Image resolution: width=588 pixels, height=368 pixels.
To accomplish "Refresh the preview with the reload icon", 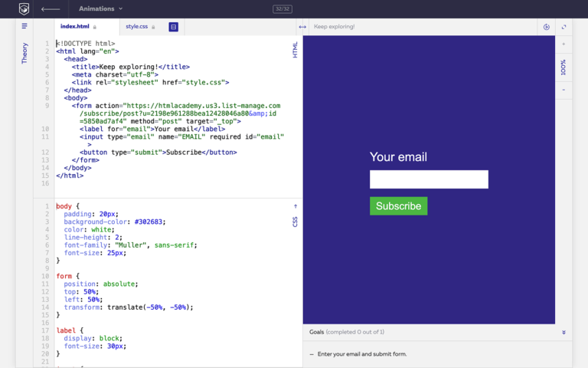I will 546,27.
